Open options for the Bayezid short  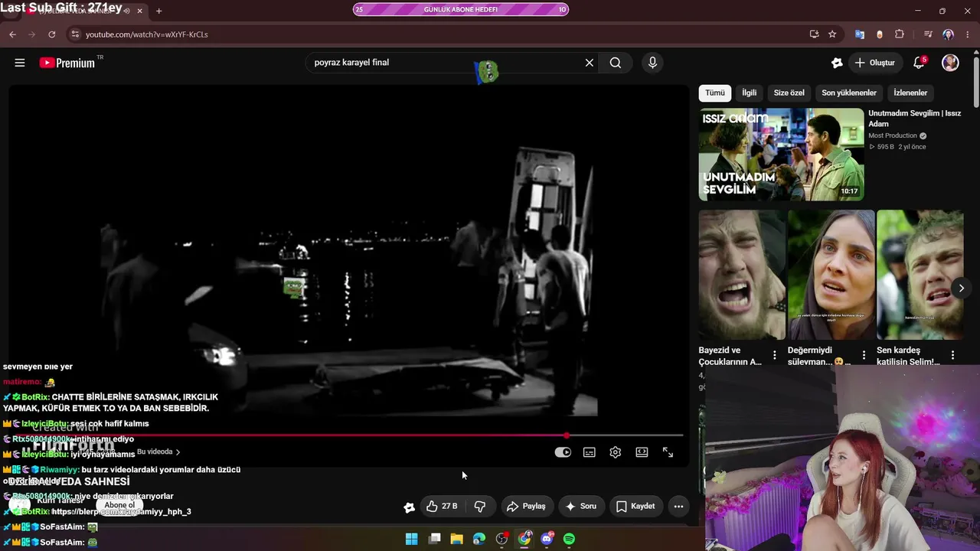[775, 355]
